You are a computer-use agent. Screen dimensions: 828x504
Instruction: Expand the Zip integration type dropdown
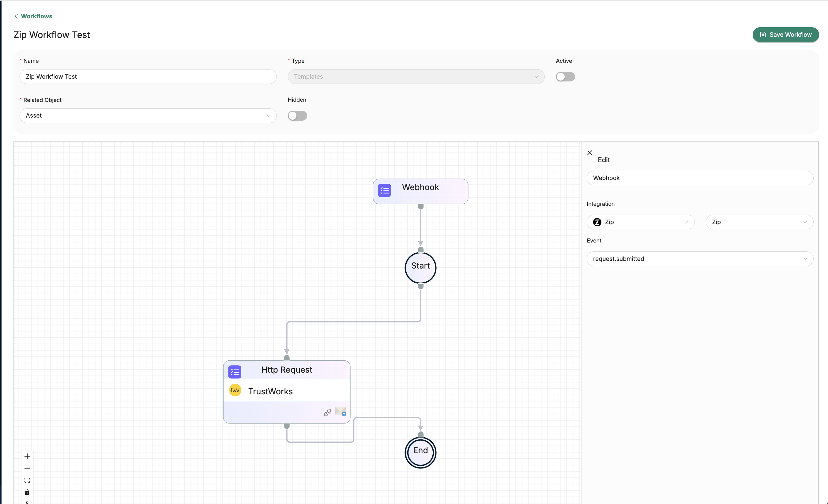[640, 222]
